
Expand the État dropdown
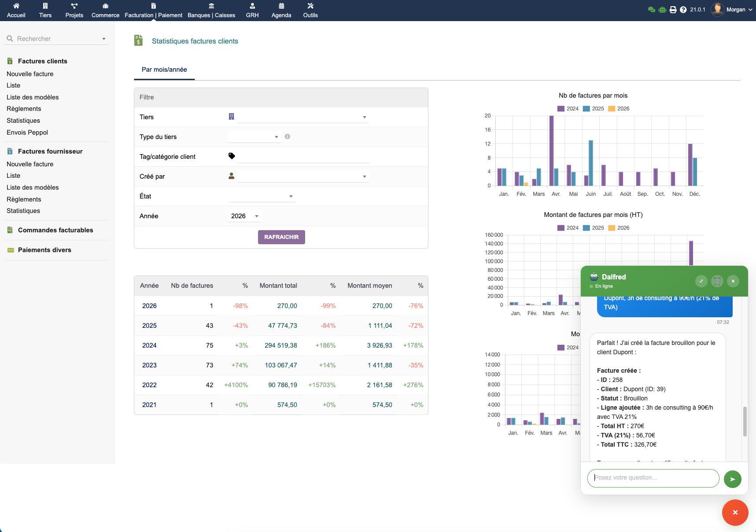point(261,196)
